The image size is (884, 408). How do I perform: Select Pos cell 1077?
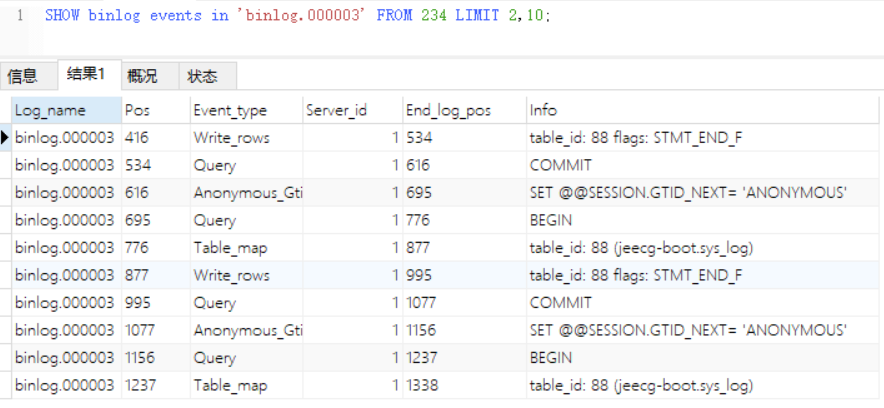156,330
